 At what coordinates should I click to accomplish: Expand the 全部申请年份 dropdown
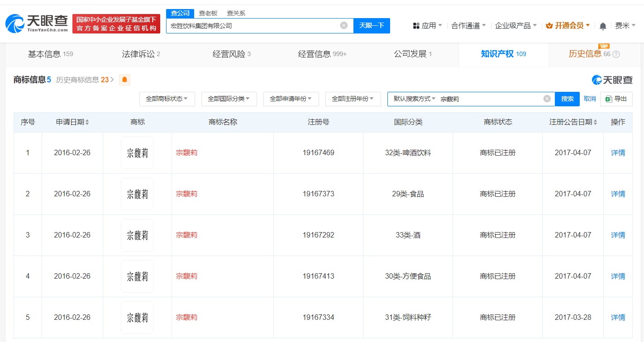point(291,99)
